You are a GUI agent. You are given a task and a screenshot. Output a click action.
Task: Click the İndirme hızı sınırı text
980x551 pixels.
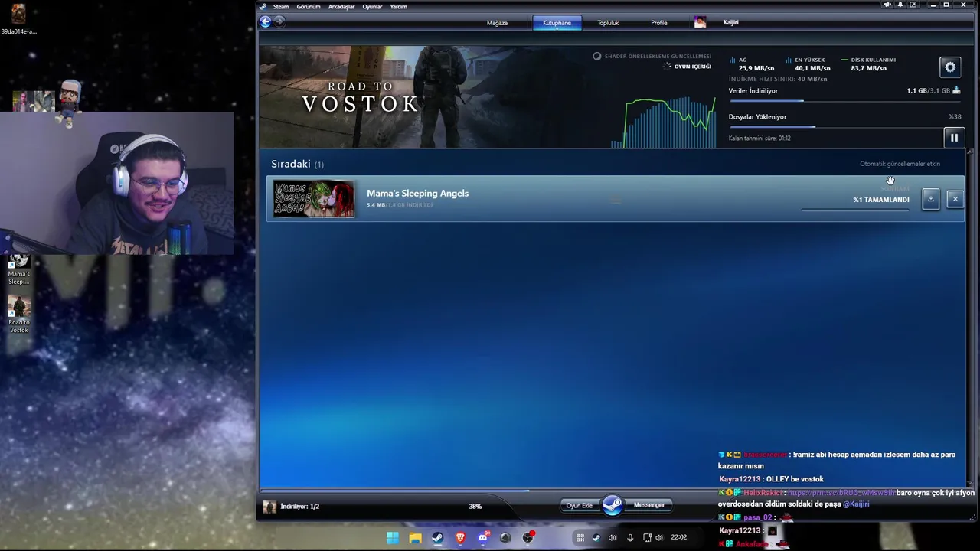point(778,79)
